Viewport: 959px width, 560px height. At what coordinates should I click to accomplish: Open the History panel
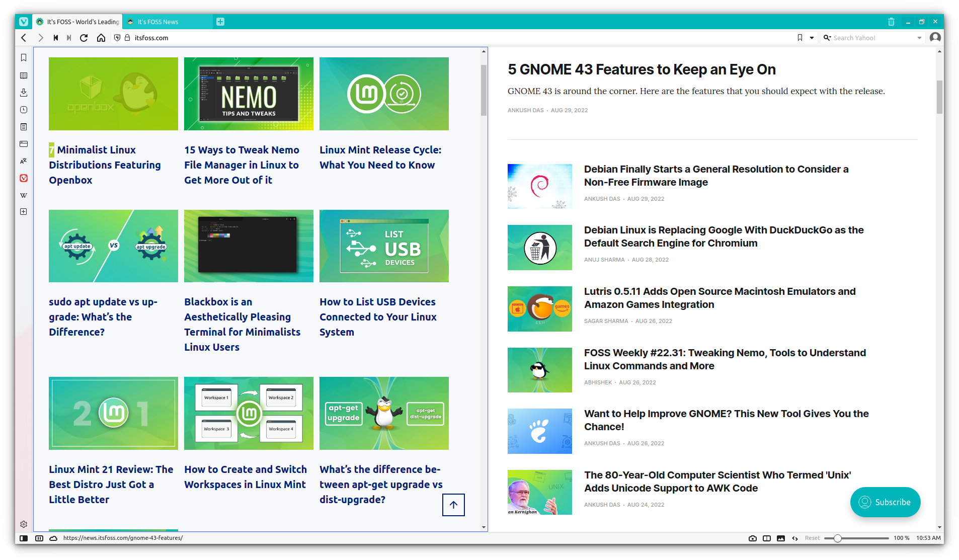tap(24, 110)
